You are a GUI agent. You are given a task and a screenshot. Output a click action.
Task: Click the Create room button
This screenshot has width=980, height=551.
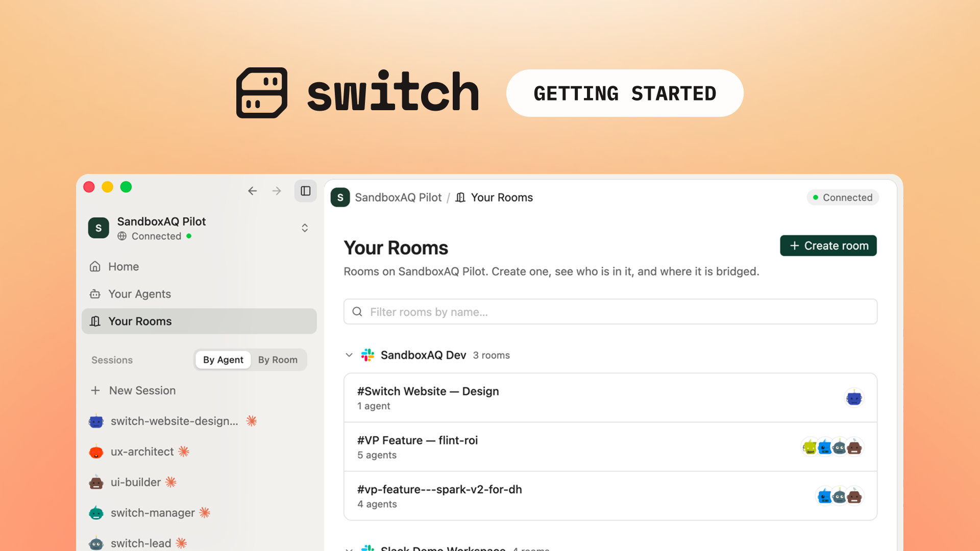coord(828,245)
